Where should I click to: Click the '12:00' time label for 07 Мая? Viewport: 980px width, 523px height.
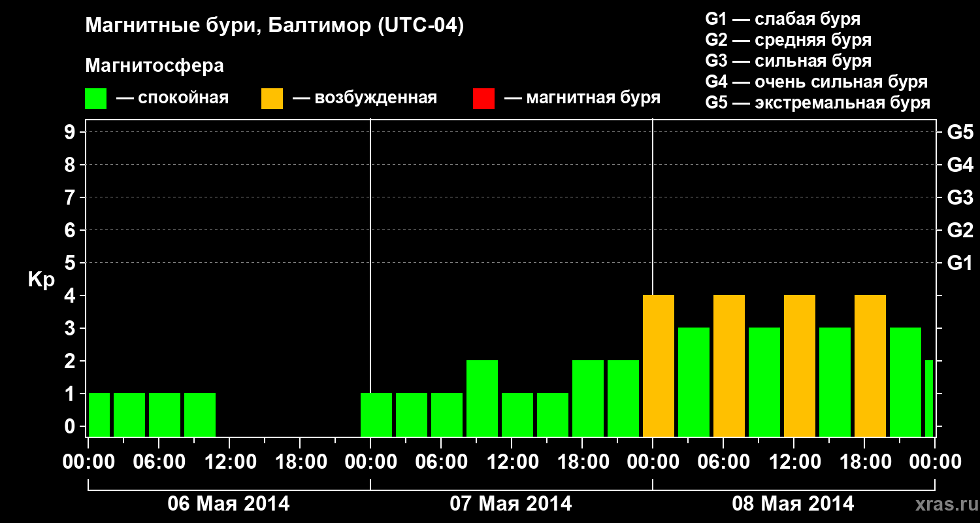[512, 462]
